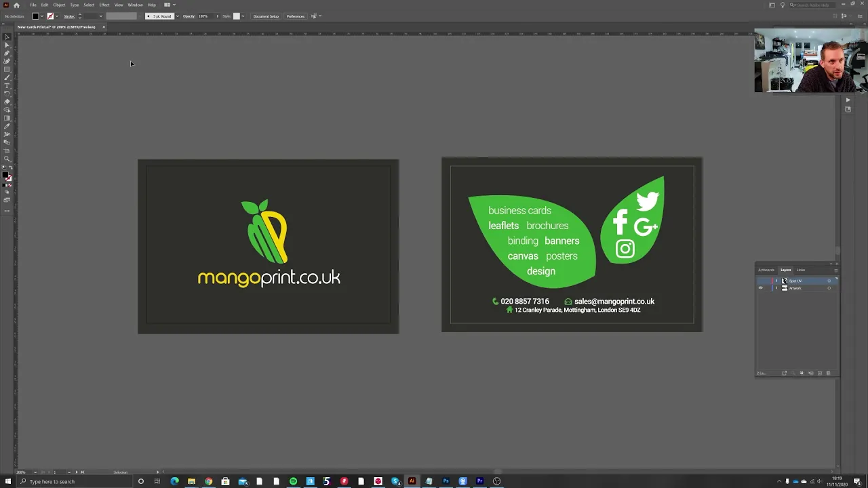Select the Zoom tool
Screen dimensions: 868x488
pos(7,158)
